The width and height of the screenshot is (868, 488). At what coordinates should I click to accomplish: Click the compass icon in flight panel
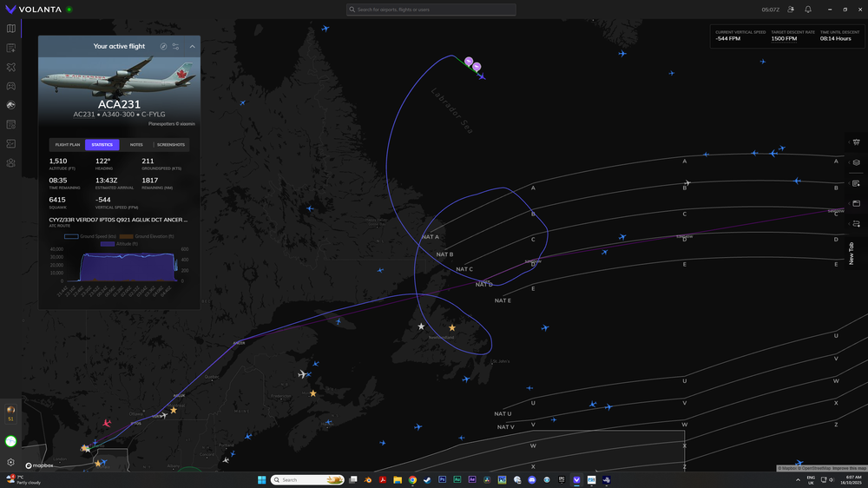(163, 46)
